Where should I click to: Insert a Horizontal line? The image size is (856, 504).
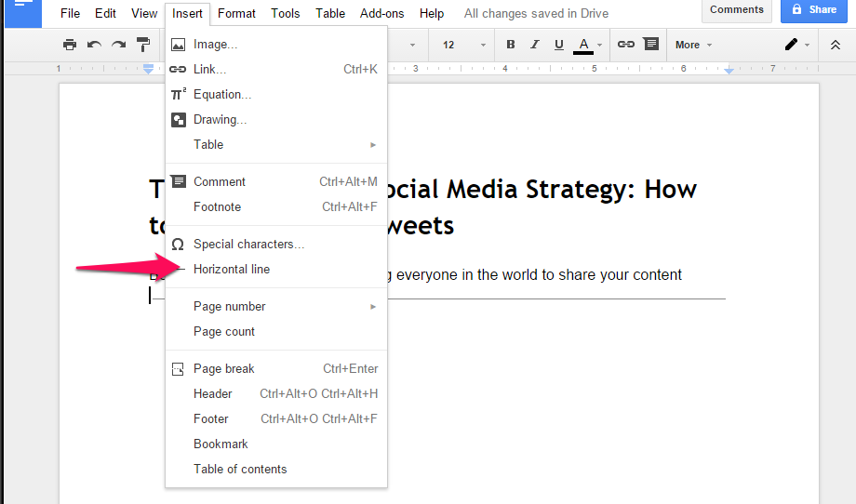pos(276,269)
